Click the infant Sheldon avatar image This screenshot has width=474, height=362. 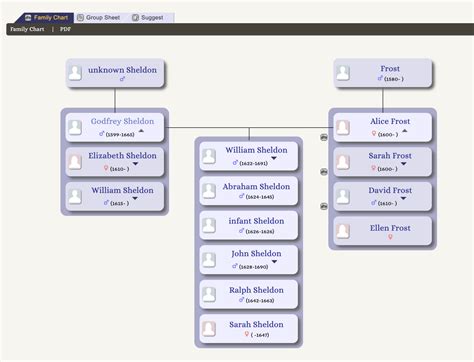click(209, 225)
